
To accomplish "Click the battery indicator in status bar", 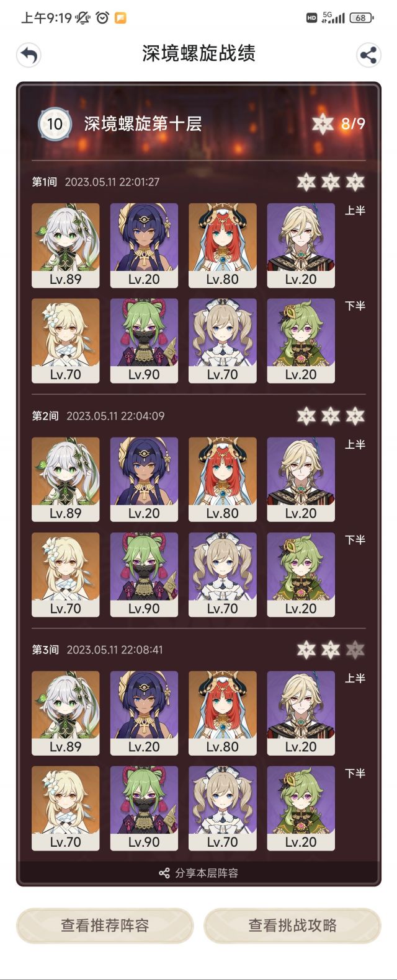I will tap(362, 18).
